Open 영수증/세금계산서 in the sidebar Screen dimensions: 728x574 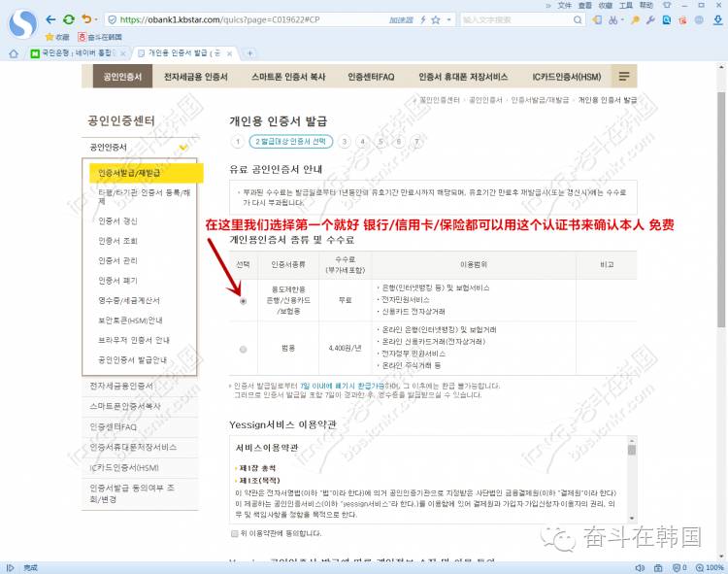pos(129,300)
